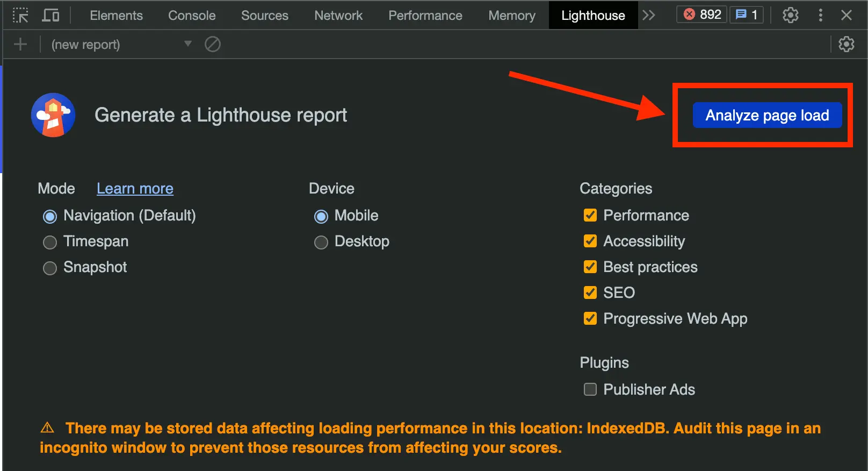Switch to the Elements tab
This screenshot has height=471, width=868.
[x=116, y=16]
